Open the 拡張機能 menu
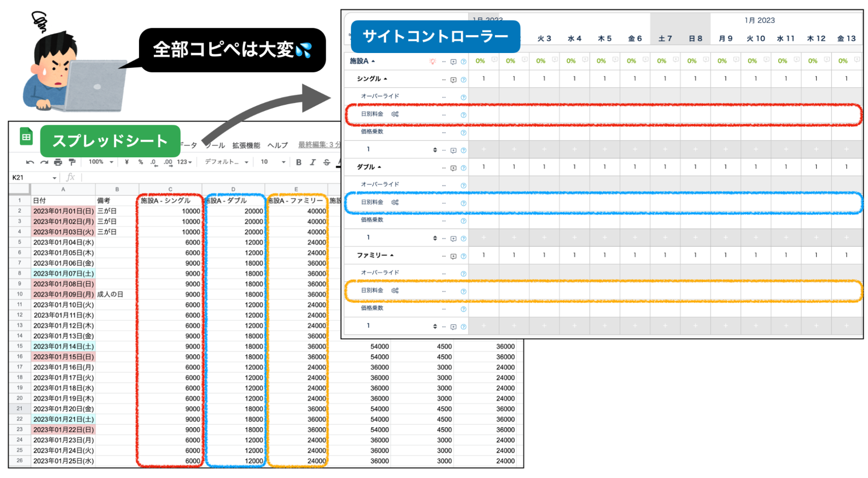This screenshot has height=478, width=868. pos(246,145)
